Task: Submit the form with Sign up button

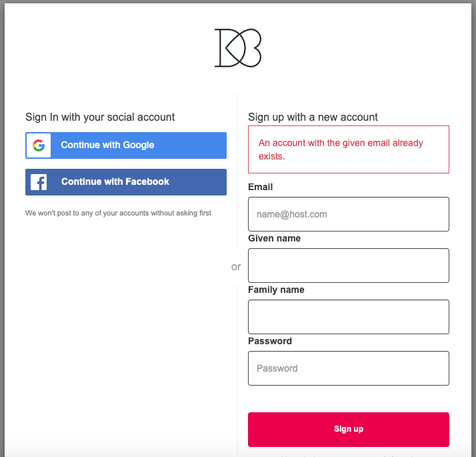Action: pos(348,429)
